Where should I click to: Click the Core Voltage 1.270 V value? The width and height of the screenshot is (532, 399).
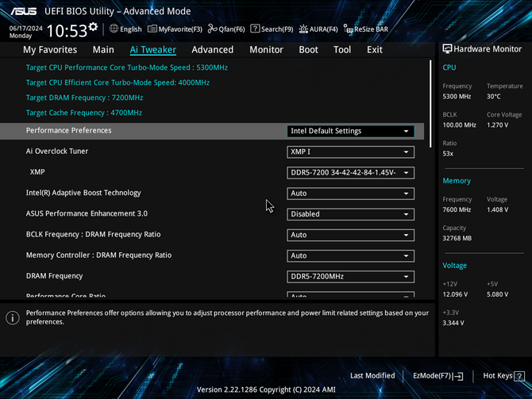click(x=497, y=125)
